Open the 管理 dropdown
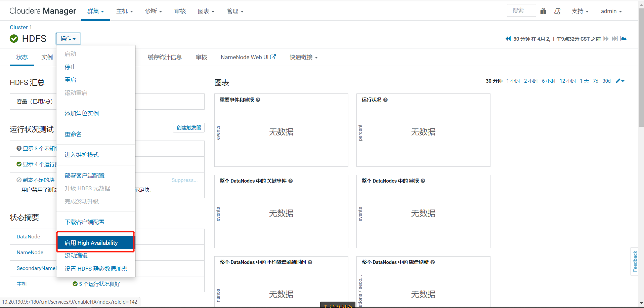644x308 pixels. pyautogui.click(x=235, y=11)
